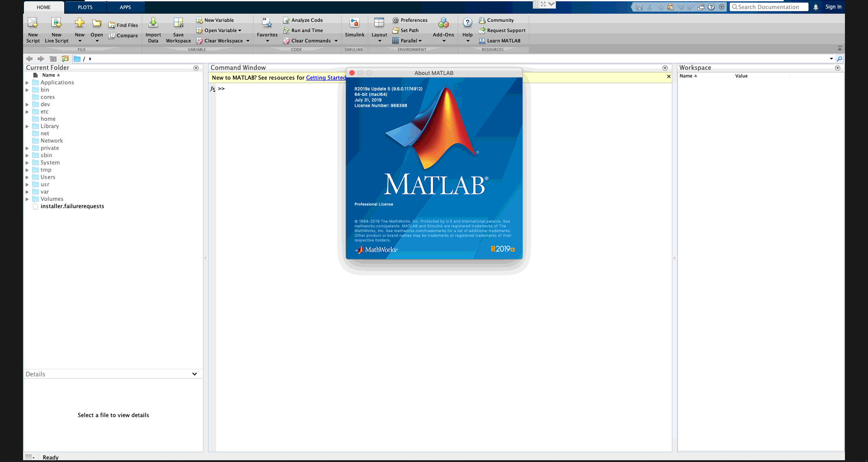Expand the Volumes folder
The height and width of the screenshot is (462, 868).
tap(27, 199)
